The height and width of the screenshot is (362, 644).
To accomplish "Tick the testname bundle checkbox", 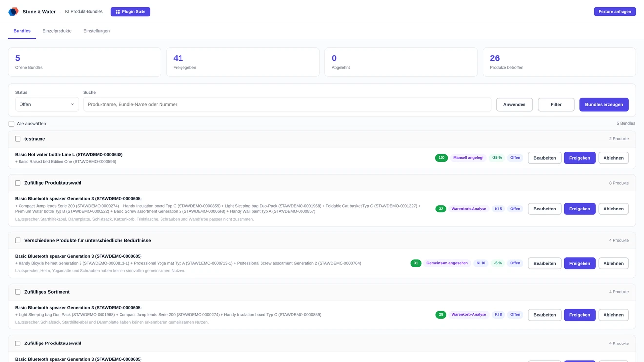I will [18, 139].
